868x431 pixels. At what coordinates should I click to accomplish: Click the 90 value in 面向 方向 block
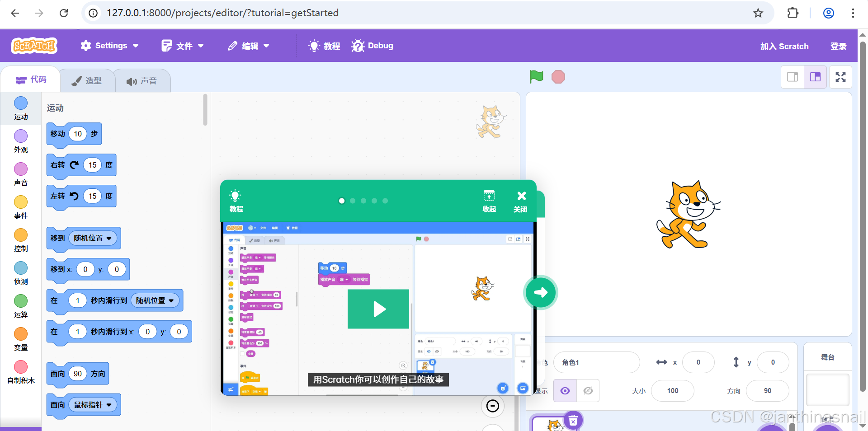tap(78, 374)
